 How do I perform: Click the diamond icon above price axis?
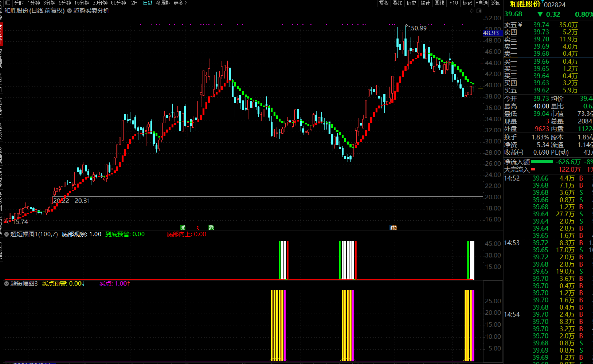coord(471,11)
